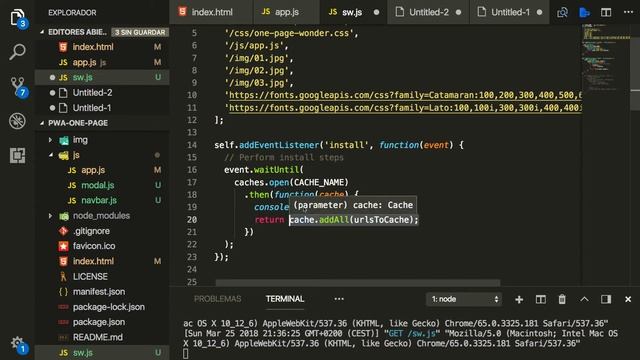Click the editor horizontal scrollbar
Image resolution: width=640 pixels, height=360 pixels.
pos(358,282)
